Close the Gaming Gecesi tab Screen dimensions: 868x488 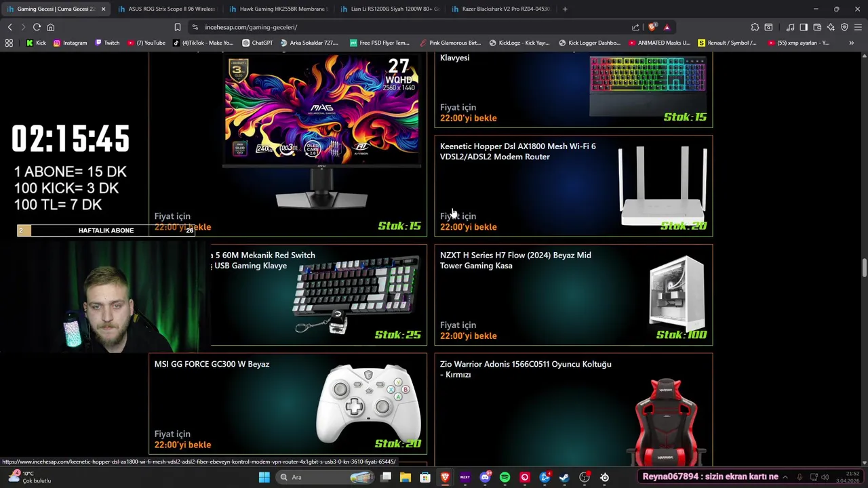click(x=103, y=9)
